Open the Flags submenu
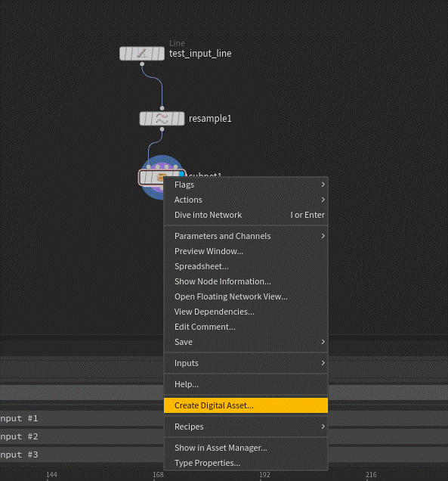 click(246, 185)
